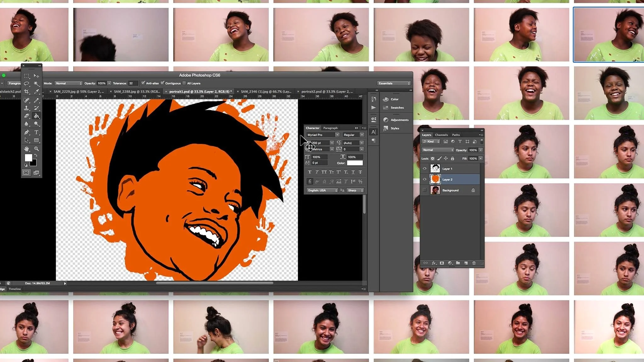The image size is (644, 362).
Task: Open layer blend mode Normal dropdown
Action: click(x=438, y=150)
